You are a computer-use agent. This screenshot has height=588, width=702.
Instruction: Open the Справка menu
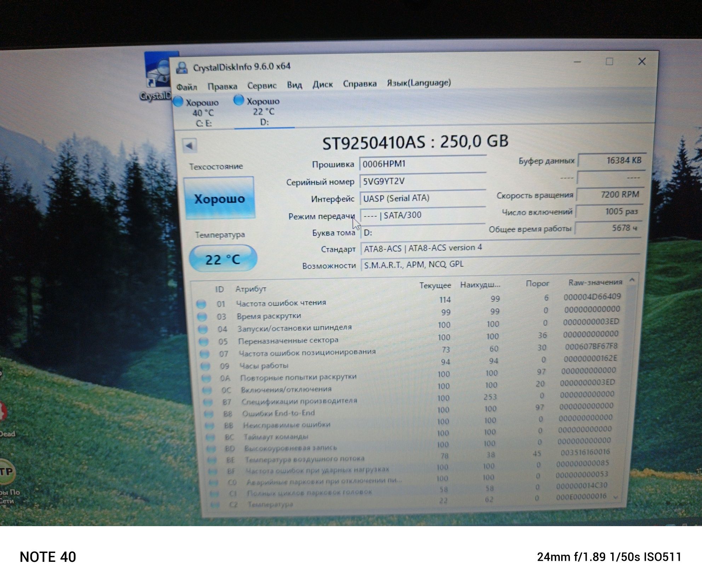click(359, 84)
